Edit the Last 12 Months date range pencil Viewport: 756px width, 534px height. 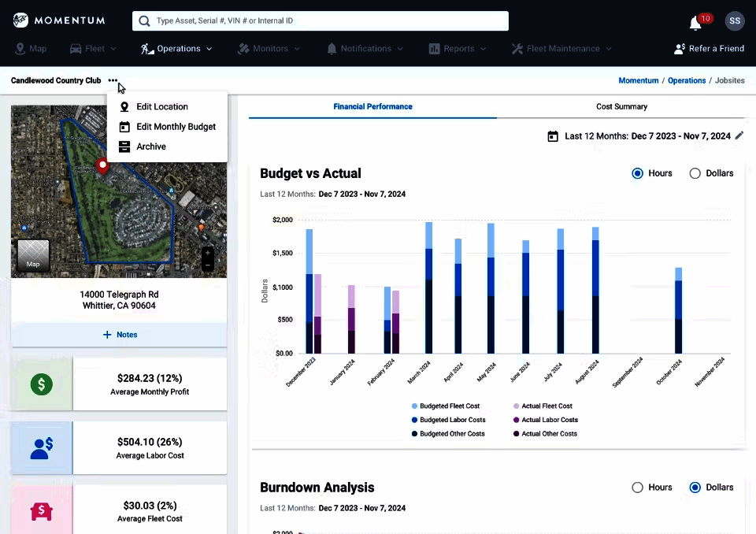point(739,135)
